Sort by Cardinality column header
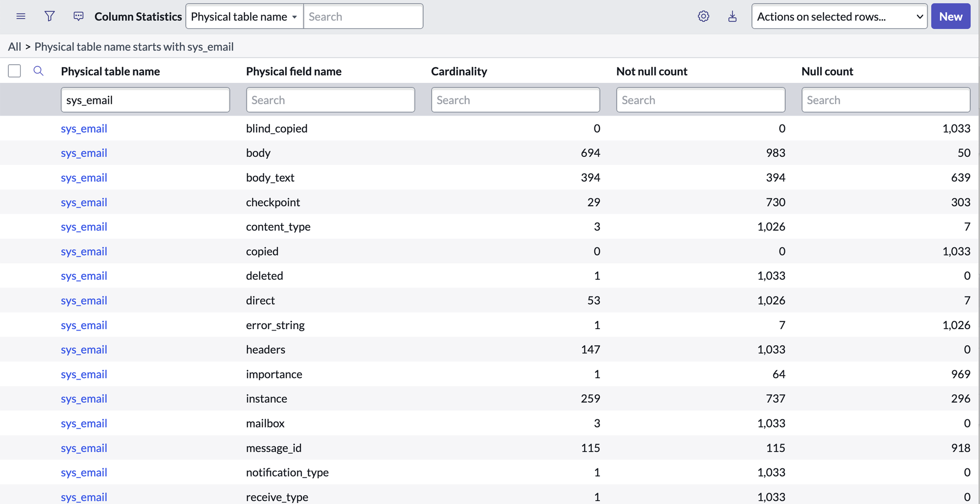Viewport: 980px width, 504px height. (459, 72)
